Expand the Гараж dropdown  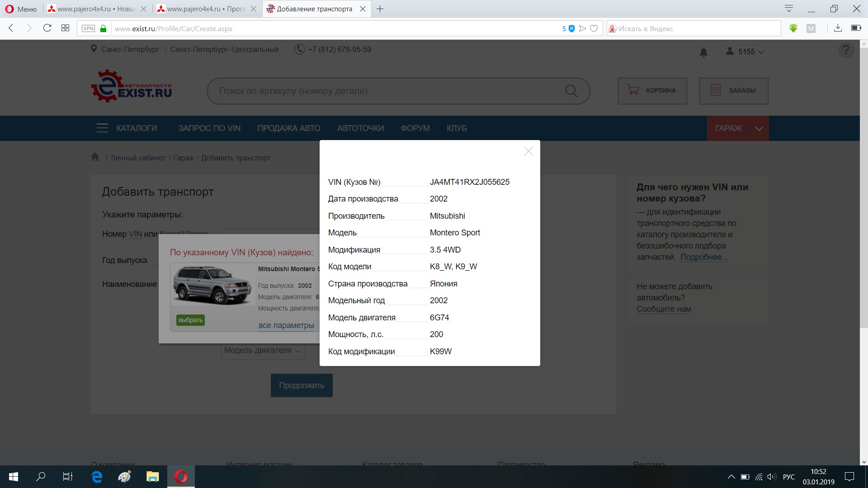759,128
